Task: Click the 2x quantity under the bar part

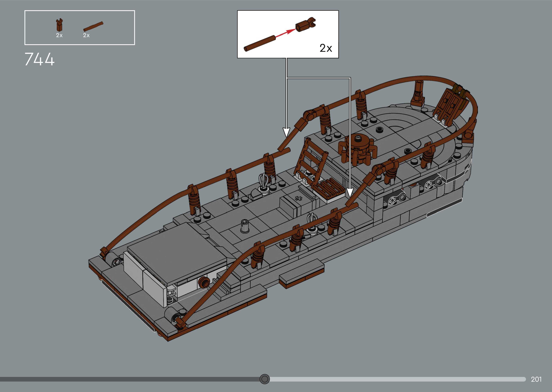Action: 86,35
